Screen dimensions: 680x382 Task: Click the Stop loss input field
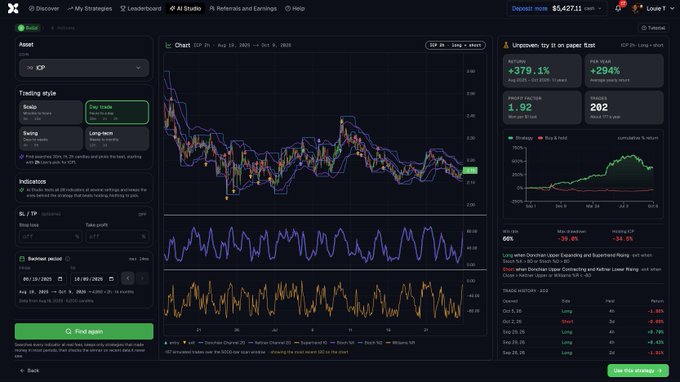pos(50,236)
